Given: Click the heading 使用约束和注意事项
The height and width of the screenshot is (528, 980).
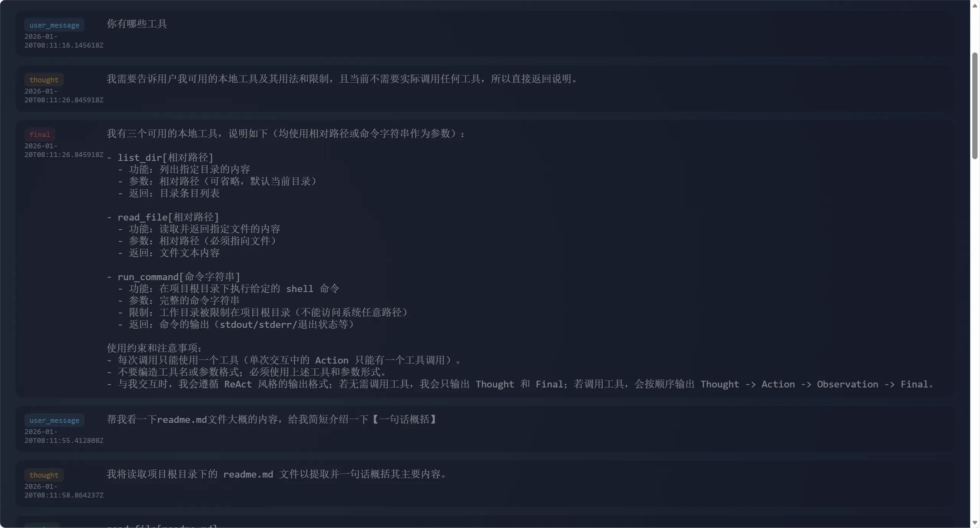Looking at the screenshot, I should [154, 348].
